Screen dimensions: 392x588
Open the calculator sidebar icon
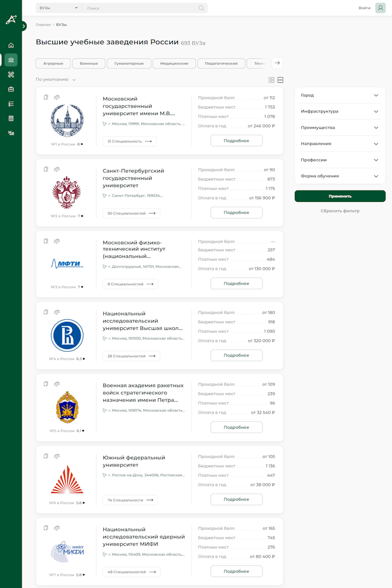pyautogui.click(x=11, y=119)
